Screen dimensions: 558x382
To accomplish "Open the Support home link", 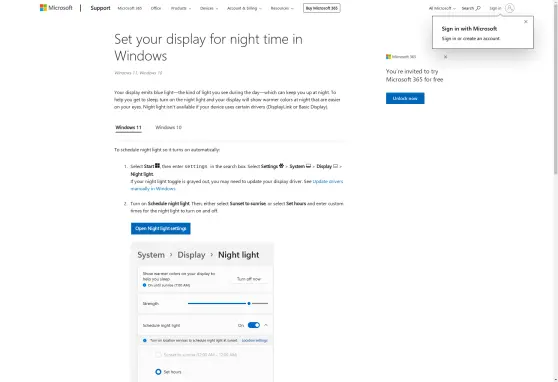I will (100, 8).
